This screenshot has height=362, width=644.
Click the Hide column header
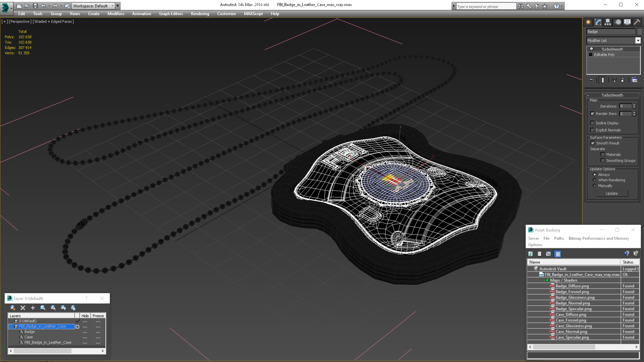coord(85,316)
